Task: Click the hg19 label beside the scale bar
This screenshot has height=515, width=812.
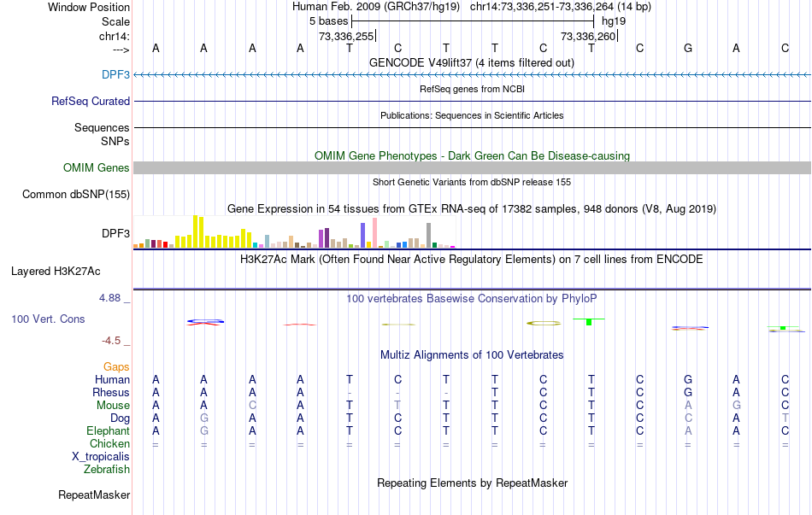Action: point(613,21)
